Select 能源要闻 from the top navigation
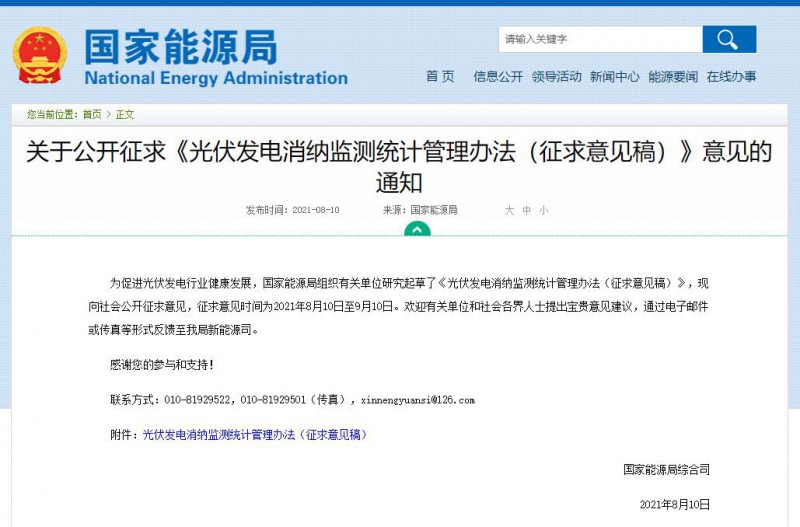Screen dimensions: 800x527 672,77
